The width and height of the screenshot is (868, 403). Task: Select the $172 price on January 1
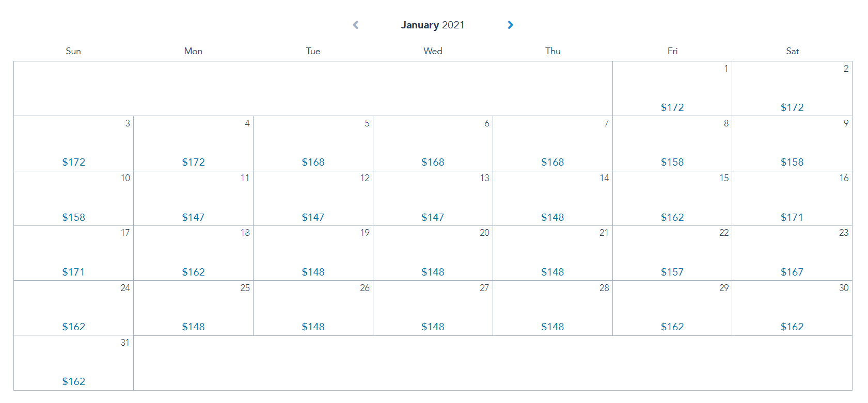tap(672, 107)
